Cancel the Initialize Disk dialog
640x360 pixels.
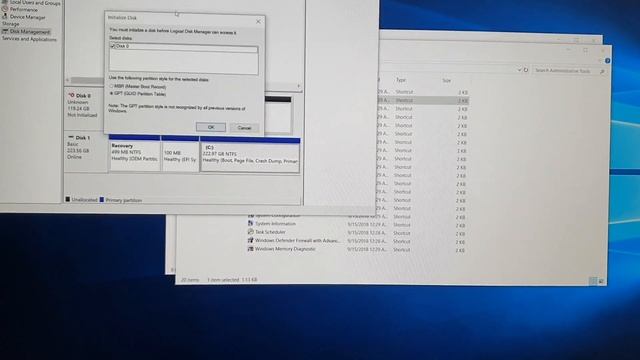(x=244, y=128)
